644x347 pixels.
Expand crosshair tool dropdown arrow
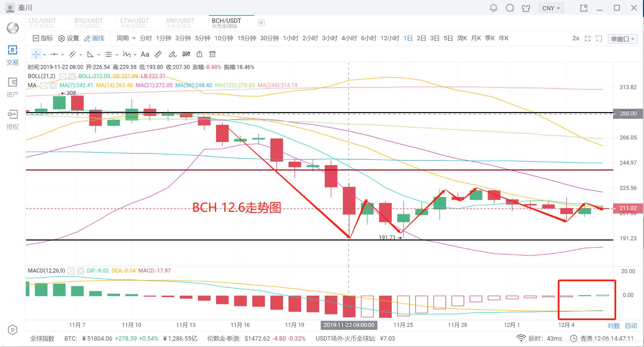tap(44, 55)
